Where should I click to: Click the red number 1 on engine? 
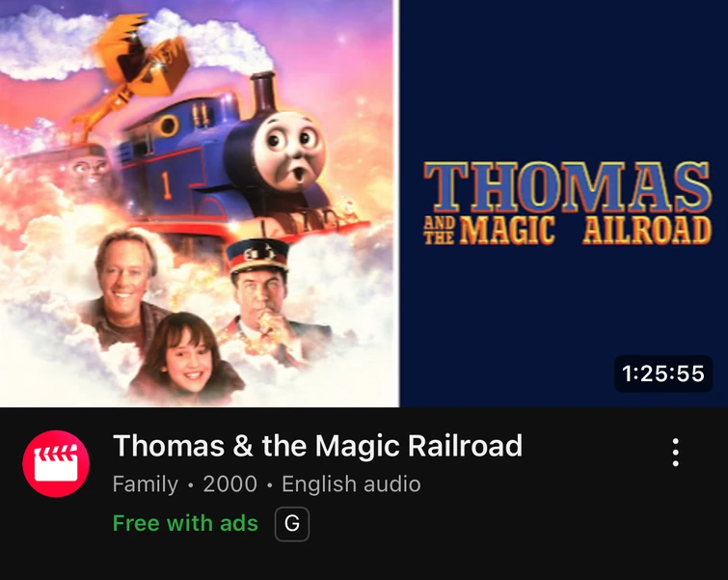pyautogui.click(x=166, y=184)
